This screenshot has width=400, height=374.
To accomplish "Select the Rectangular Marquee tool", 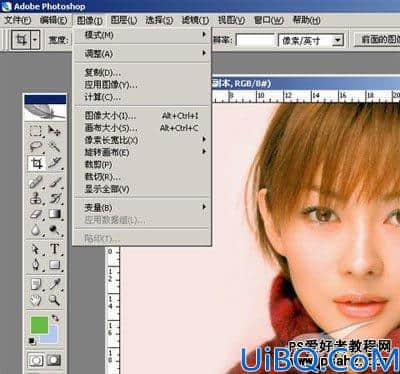I will coord(36,131).
